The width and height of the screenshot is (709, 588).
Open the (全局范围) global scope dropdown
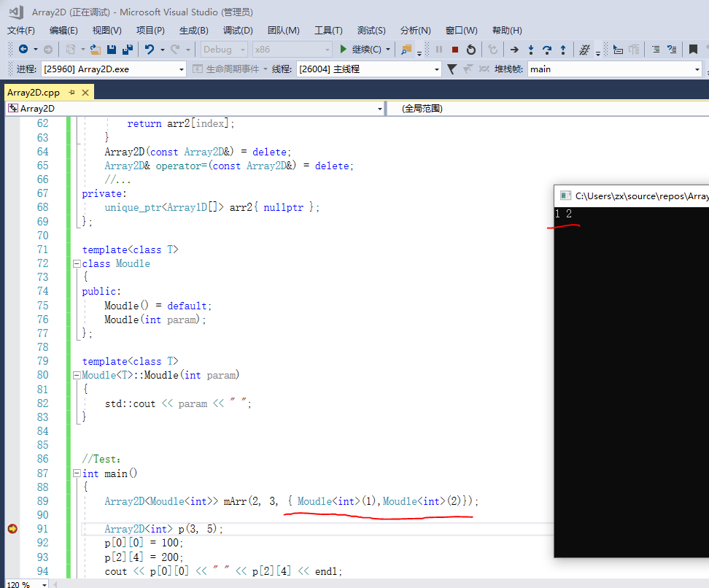click(549, 109)
